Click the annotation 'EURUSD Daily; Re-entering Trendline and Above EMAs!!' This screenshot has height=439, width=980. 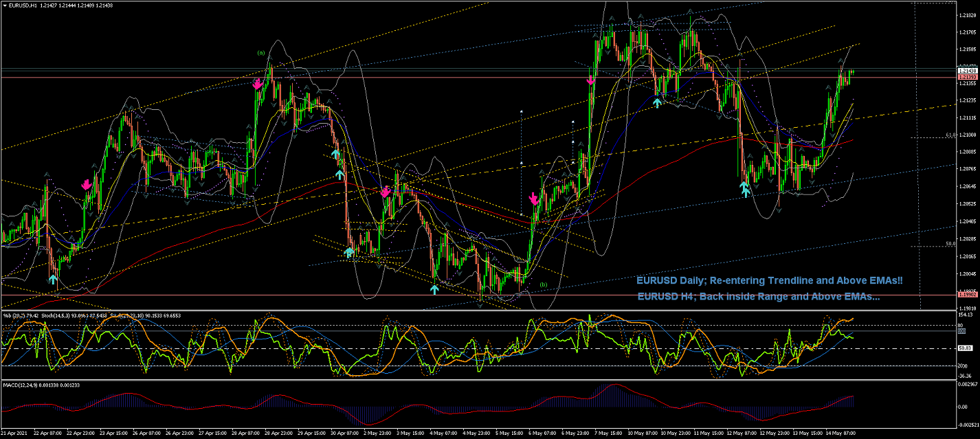point(769,281)
